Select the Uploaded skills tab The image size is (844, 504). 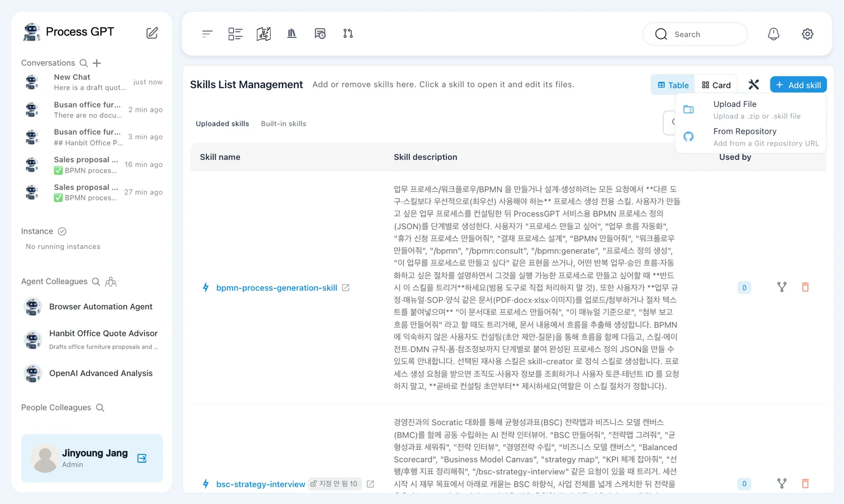(x=222, y=124)
